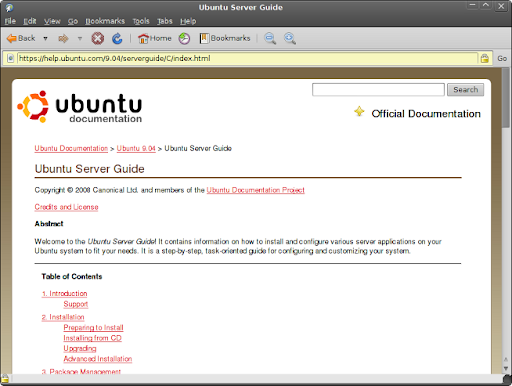The height and width of the screenshot is (386, 512).
Task: Click the Search button
Action: click(x=465, y=89)
